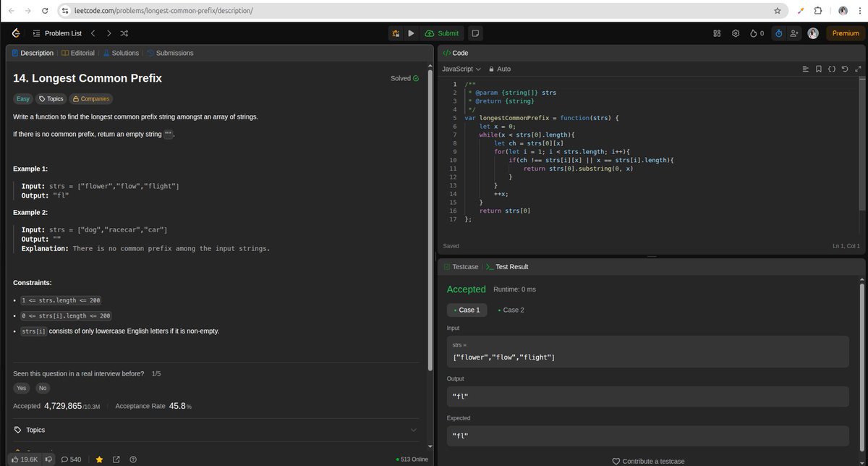This screenshot has height=466, width=868.
Task: Format the code with the align icon
Action: pyautogui.click(x=805, y=69)
